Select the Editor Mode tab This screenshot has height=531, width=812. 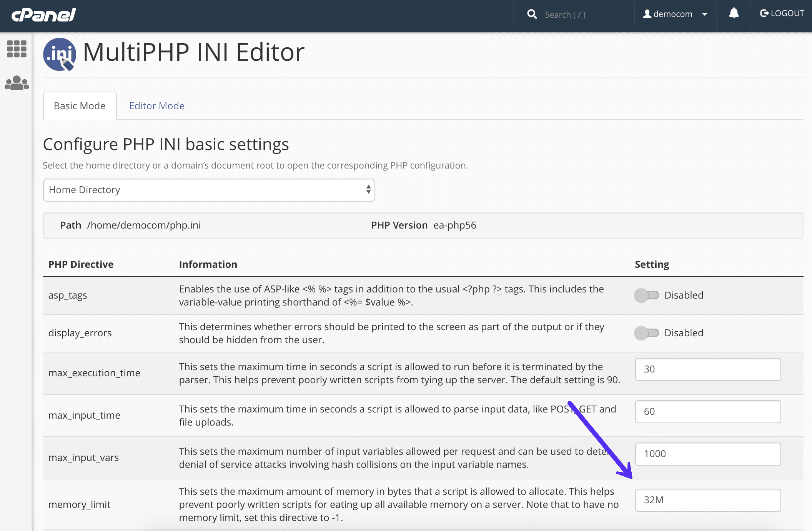click(156, 106)
